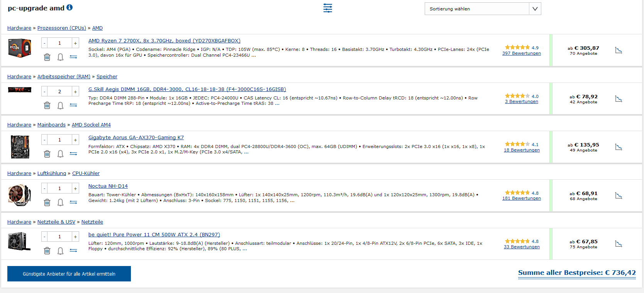Screen dimensions: 644x293
Task: Go to Netzteile & USV category
Action: (56, 222)
